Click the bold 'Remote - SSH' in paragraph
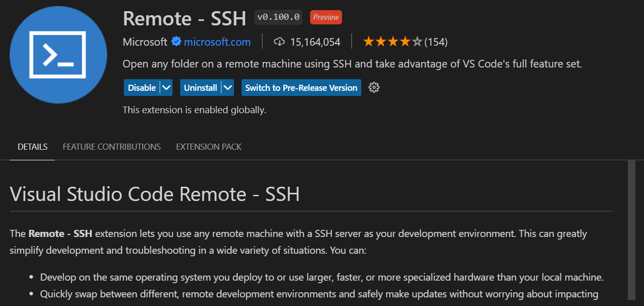Image resolution: width=644 pixels, height=306 pixels. click(61, 234)
